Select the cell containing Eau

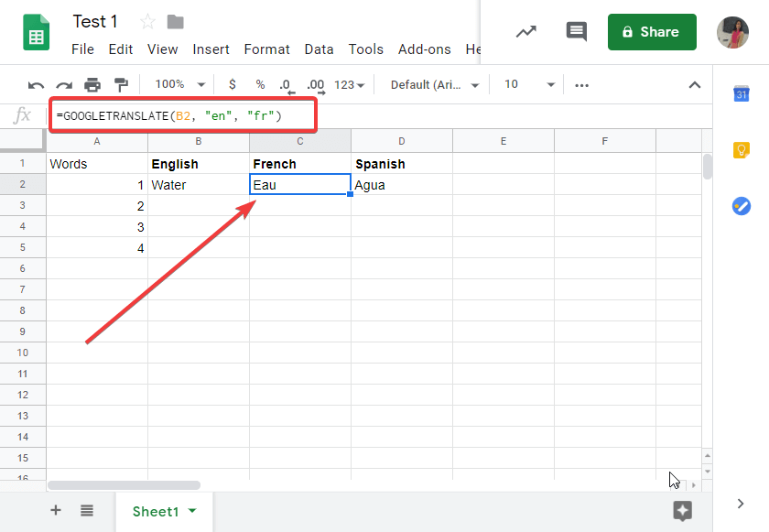tap(300, 184)
